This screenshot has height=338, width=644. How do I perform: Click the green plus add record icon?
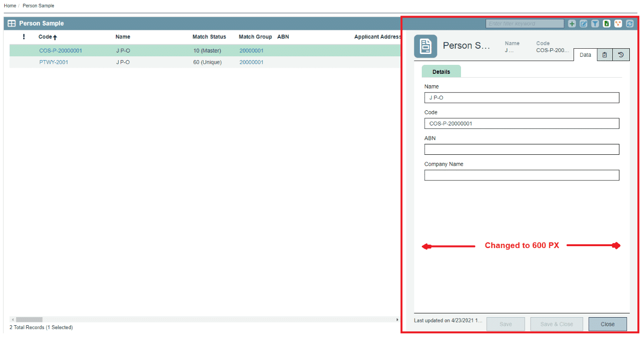[x=572, y=24]
